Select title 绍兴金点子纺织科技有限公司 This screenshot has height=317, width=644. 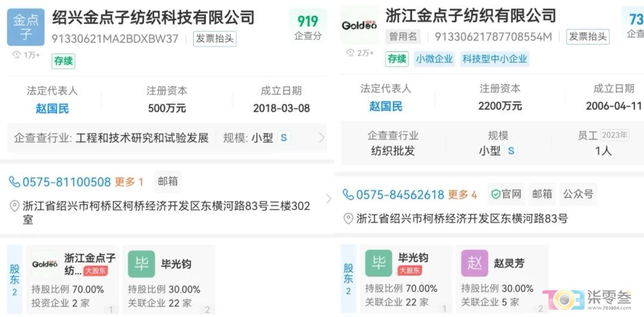click(x=153, y=18)
